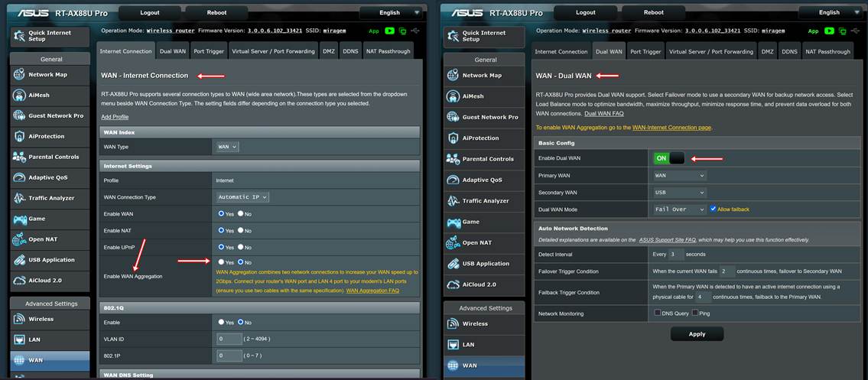Open AiCloud 2.0 icon in right panel sidebar
Image resolution: width=868 pixels, height=380 pixels.
point(453,284)
